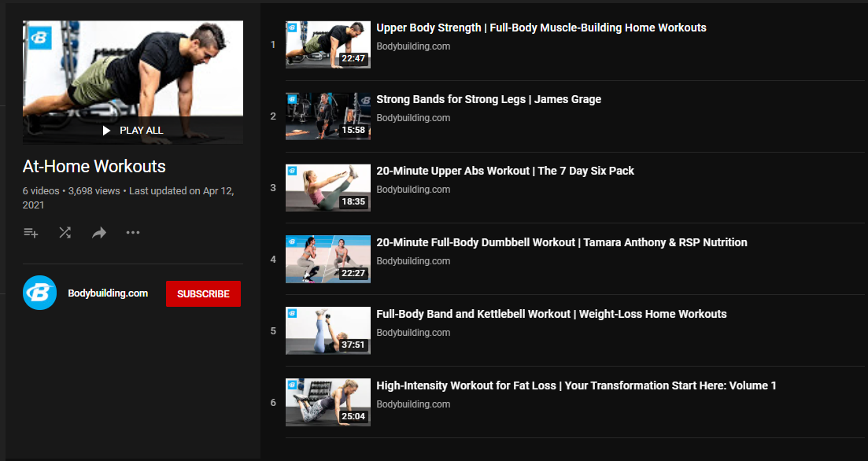
Task: Open High-Intensity Workout for Fat Loss thumbnail
Action: (x=327, y=402)
